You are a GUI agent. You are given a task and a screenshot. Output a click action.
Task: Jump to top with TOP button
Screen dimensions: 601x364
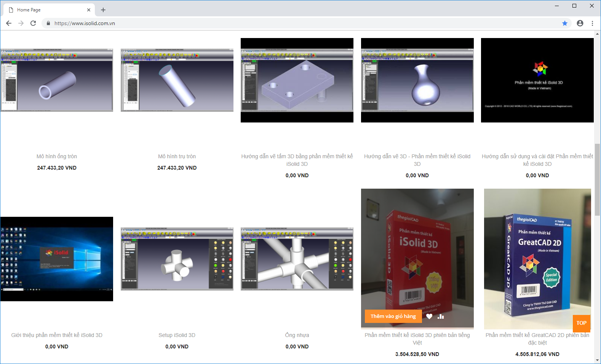point(582,323)
